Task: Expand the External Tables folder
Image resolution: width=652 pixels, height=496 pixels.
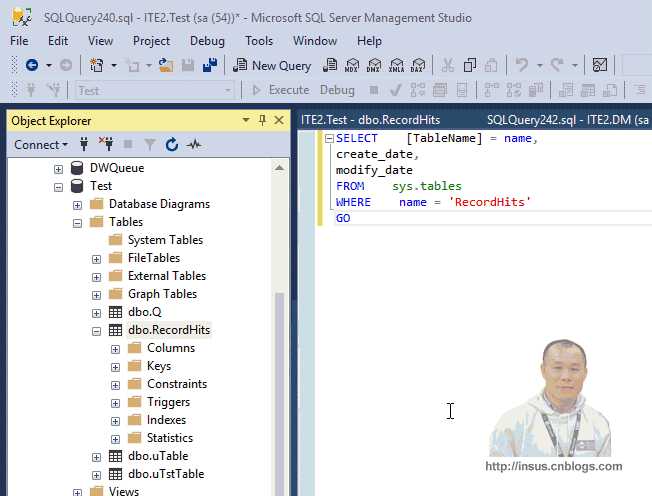Action: click(x=96, y=277)
